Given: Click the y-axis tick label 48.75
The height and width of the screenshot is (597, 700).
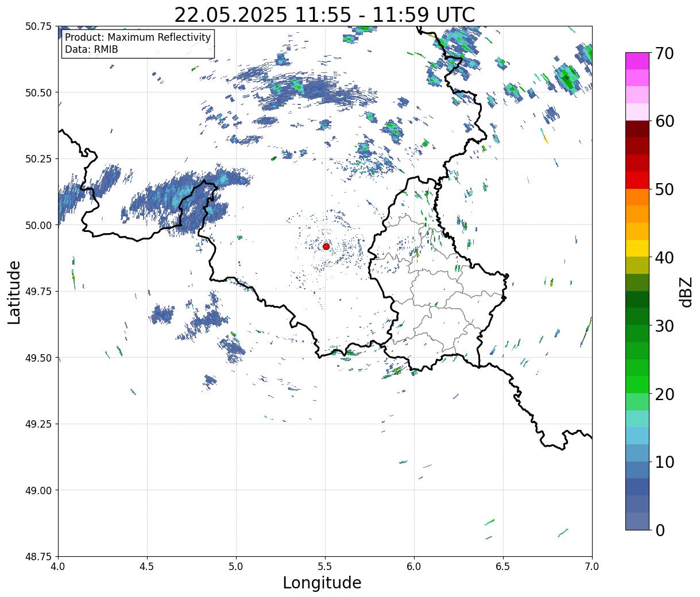Looking at the screenshot, I should 38,556.
